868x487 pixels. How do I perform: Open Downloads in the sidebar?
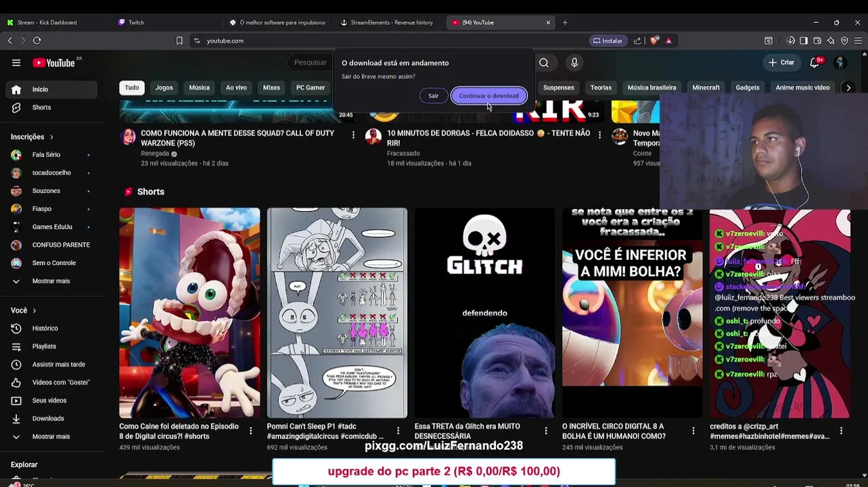pos(51,419)
